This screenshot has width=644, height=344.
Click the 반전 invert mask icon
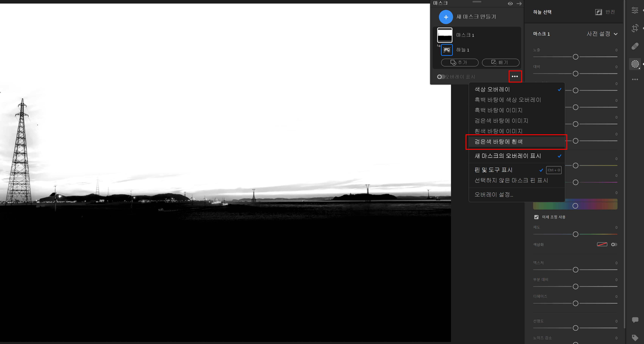coord(598,12)
